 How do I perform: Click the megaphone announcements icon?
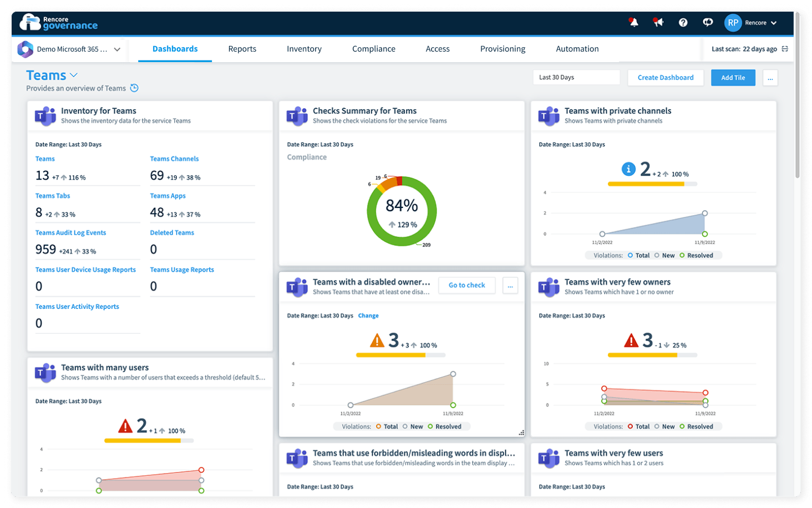pos(658,22)
